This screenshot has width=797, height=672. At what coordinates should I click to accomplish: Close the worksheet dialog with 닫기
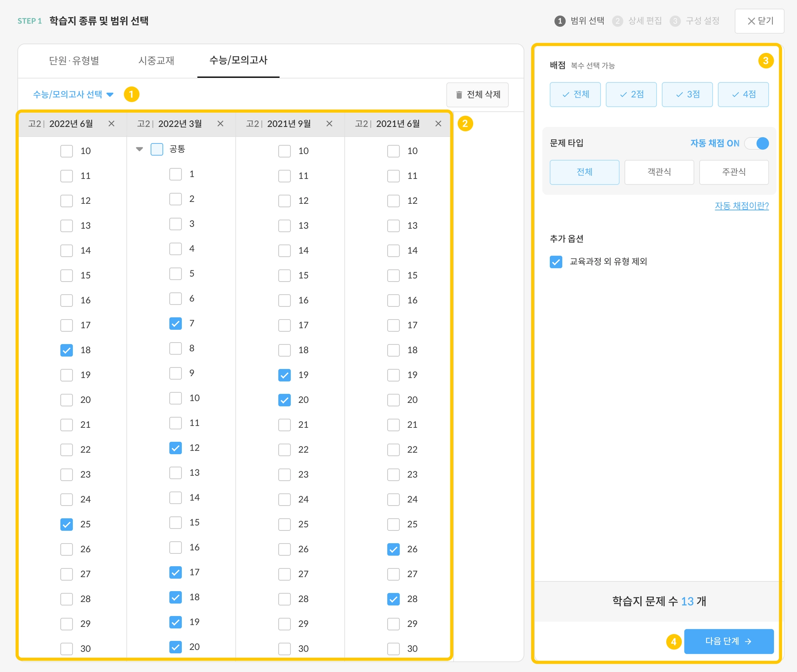pyautogui.click(x=759, y=21)
